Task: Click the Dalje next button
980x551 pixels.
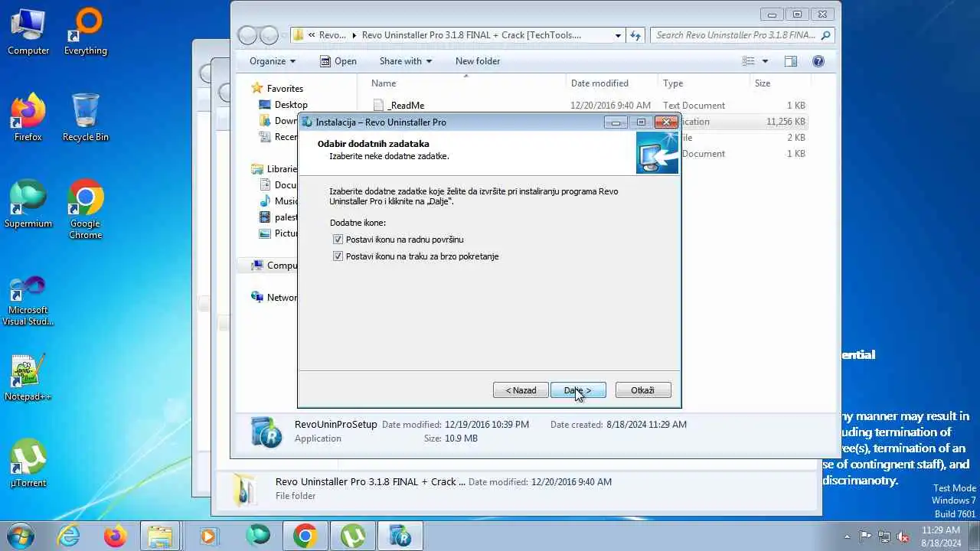Action: point(578,390)
